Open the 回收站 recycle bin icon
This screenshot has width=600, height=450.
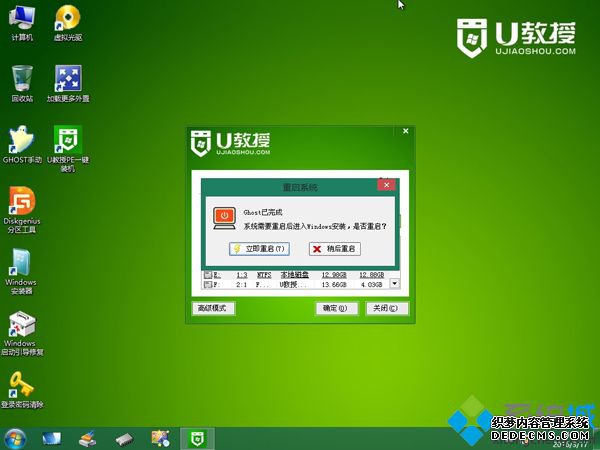pyautogui.click(x=22, y=84)
